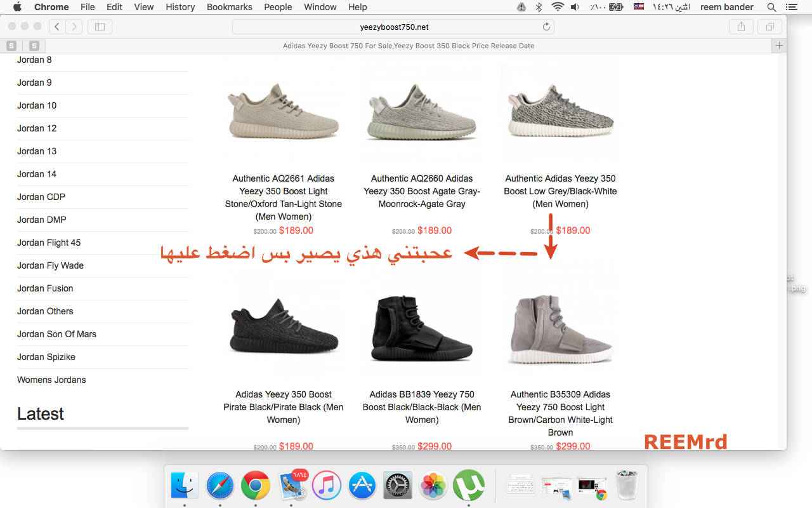Click the Wi-Fi status icon

click(x=558, y=7)
